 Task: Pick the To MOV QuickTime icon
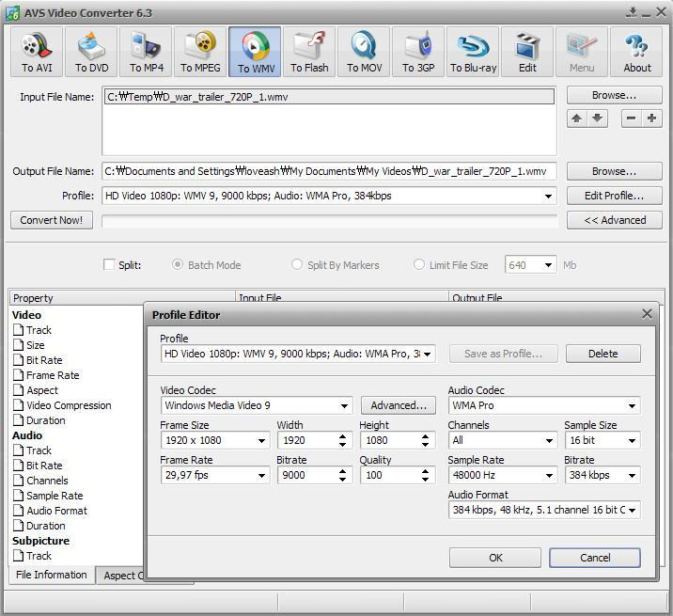pyautogui.click(x=364, y=52)
